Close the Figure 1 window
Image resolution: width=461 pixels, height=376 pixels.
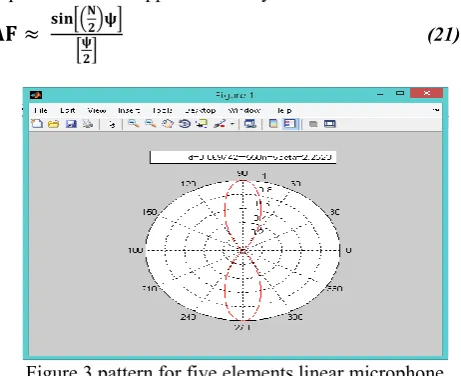[x=427, y=93]
